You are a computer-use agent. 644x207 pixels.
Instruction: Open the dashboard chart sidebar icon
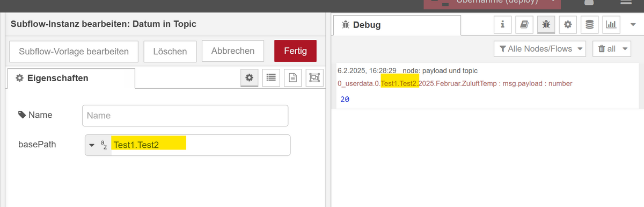click(x=611, y=24)
